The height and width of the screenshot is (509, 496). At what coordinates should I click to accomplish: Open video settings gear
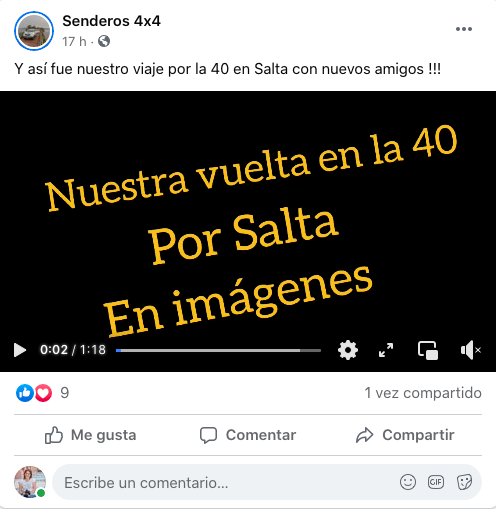348,350
